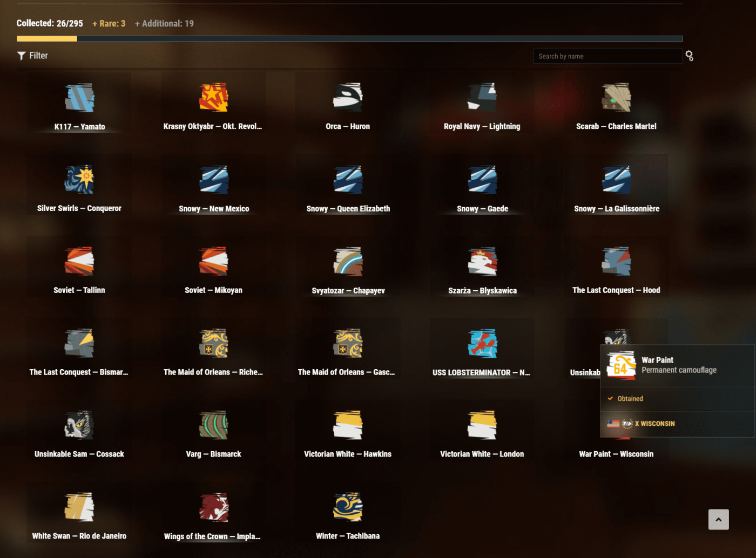The width and height of the screenshot is (756, 558).
Task: Select the K117 – Yamato camouflage icon
Action: [x=80, y=98]
